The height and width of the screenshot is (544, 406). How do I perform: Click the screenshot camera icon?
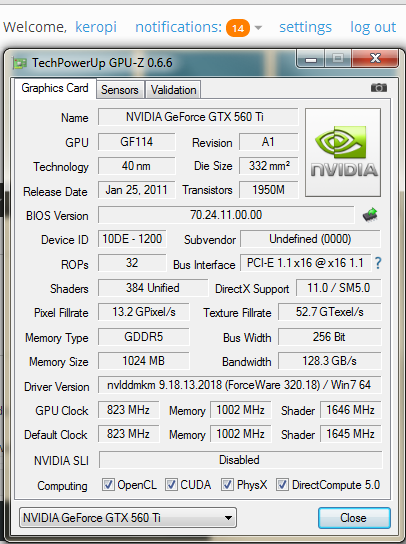pos(379,88)
